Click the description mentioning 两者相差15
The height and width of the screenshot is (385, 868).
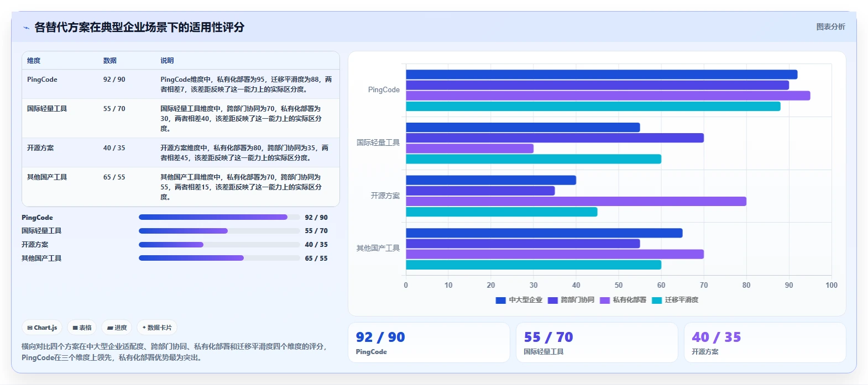pos(242,187)
